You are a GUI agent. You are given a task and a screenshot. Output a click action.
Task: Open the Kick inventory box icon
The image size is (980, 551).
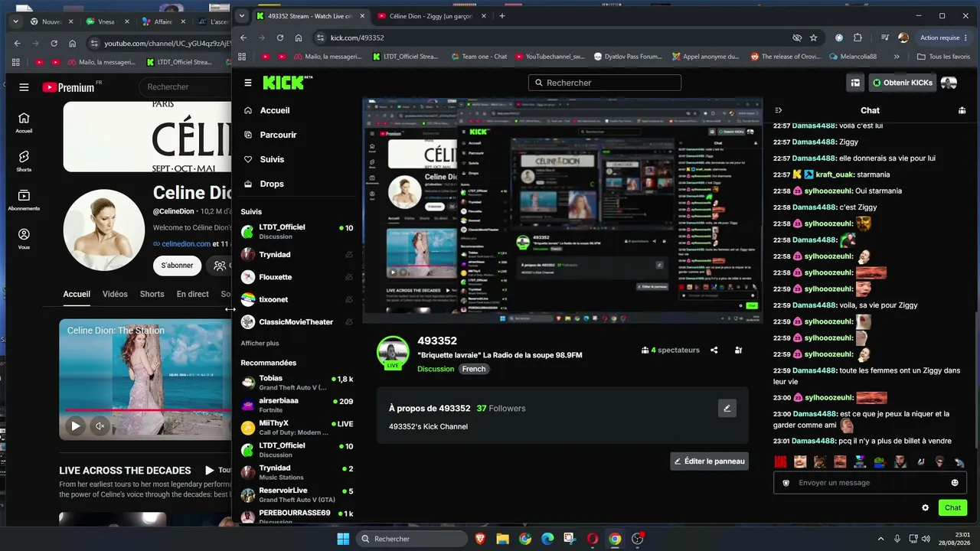click(854, 83)
